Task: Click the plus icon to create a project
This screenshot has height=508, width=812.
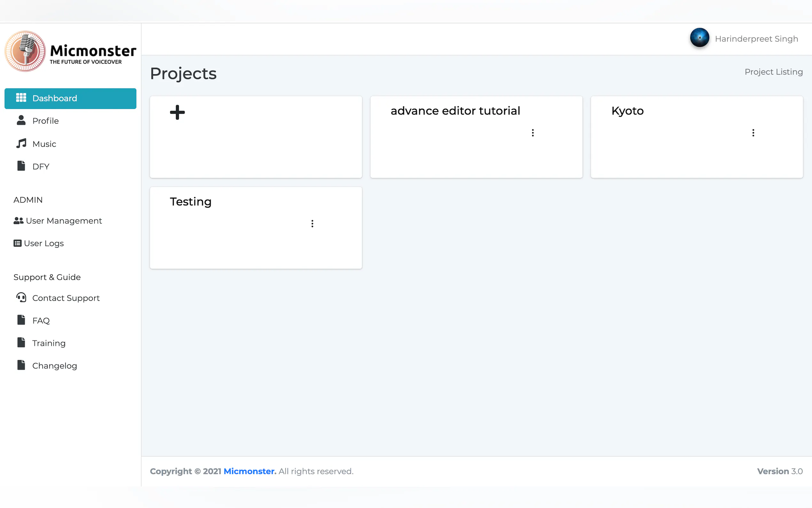Action: coord(177,112)
